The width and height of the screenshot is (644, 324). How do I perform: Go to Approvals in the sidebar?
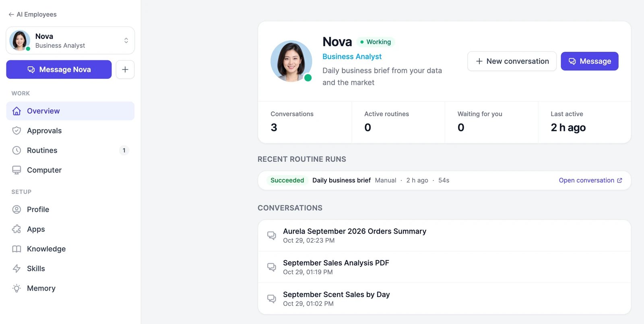tap(70, 131)
